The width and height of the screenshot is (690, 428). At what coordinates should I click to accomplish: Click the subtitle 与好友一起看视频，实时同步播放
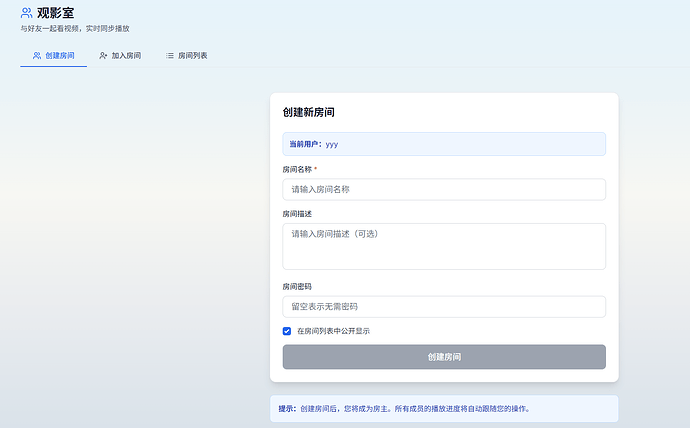click(75, 29)
